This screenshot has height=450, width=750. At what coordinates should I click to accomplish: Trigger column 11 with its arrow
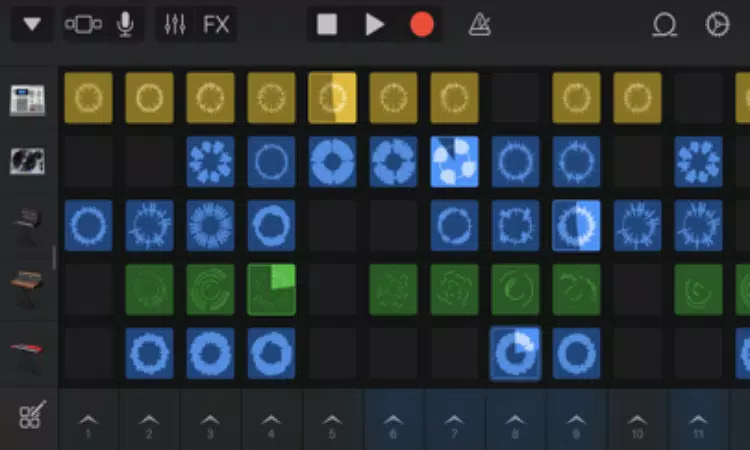pyautogui.click(x=698, y=420)
